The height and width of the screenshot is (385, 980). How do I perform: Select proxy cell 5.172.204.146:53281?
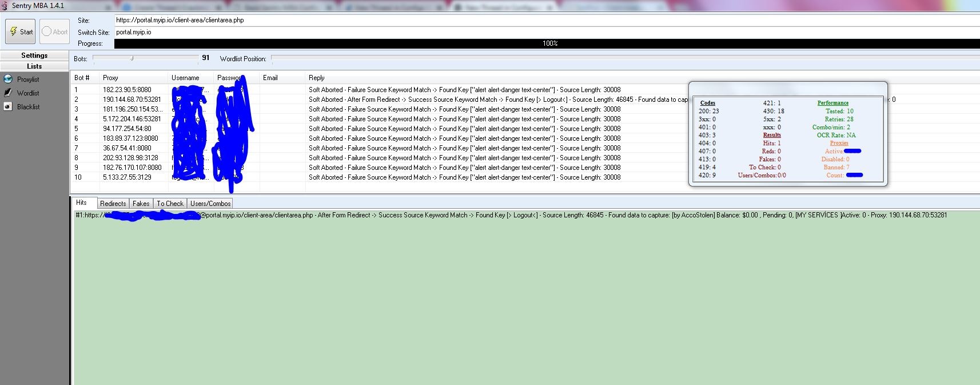tap(132, 119)
